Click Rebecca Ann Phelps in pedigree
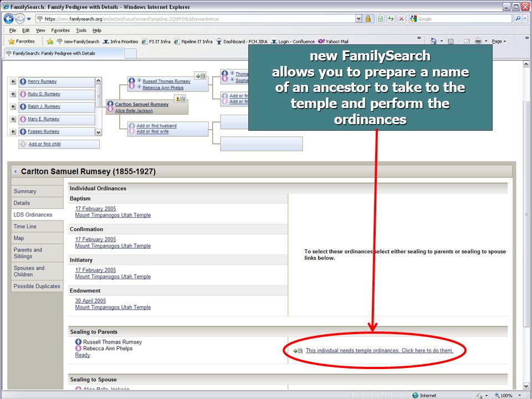The height and width of the screenshot is (399, 532). point(163,88)
